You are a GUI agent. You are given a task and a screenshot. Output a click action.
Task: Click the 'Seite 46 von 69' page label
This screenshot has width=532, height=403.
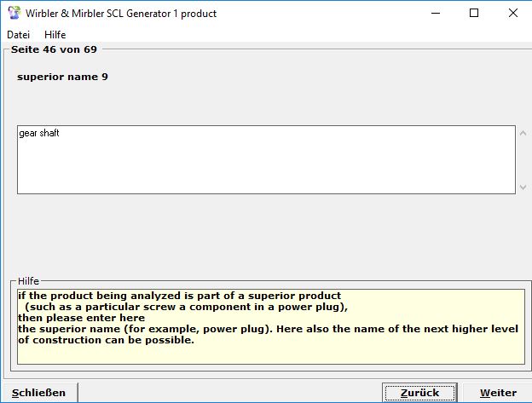[54, 49]
